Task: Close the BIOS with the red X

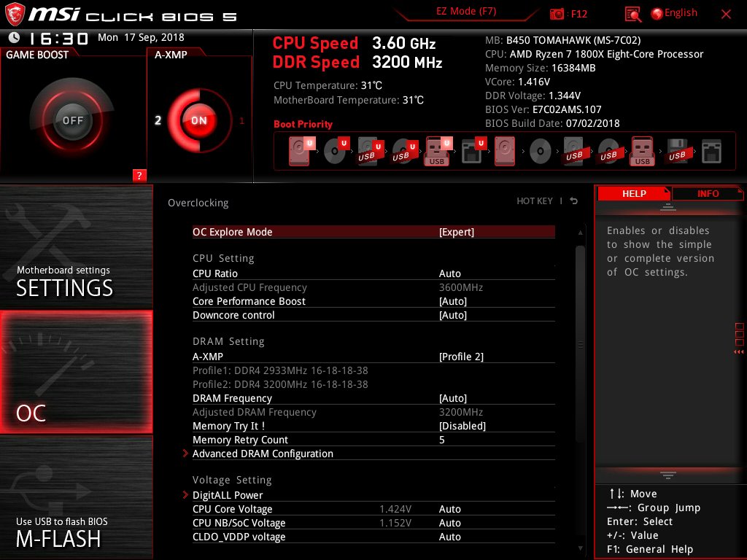Action: tap(726, 15)
